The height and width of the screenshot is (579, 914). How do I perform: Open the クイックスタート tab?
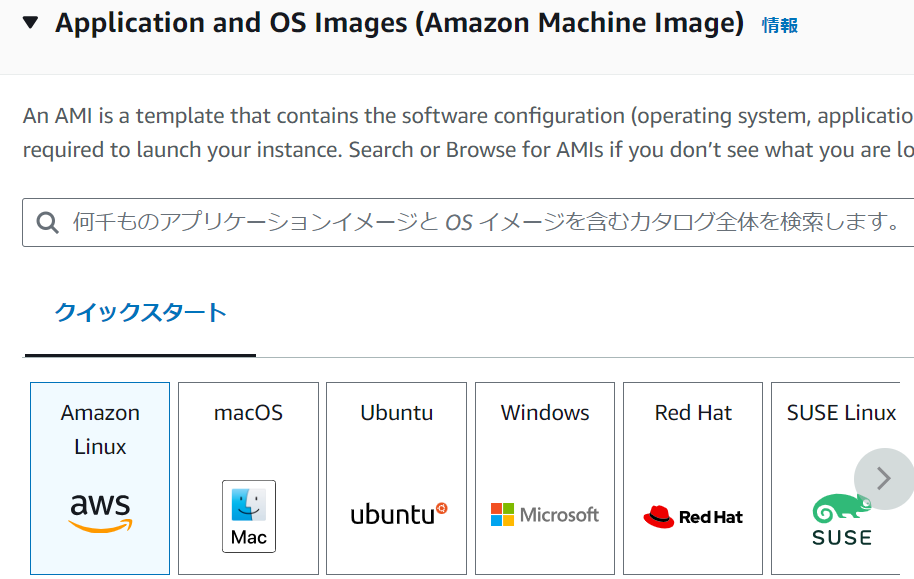(140, 313)
